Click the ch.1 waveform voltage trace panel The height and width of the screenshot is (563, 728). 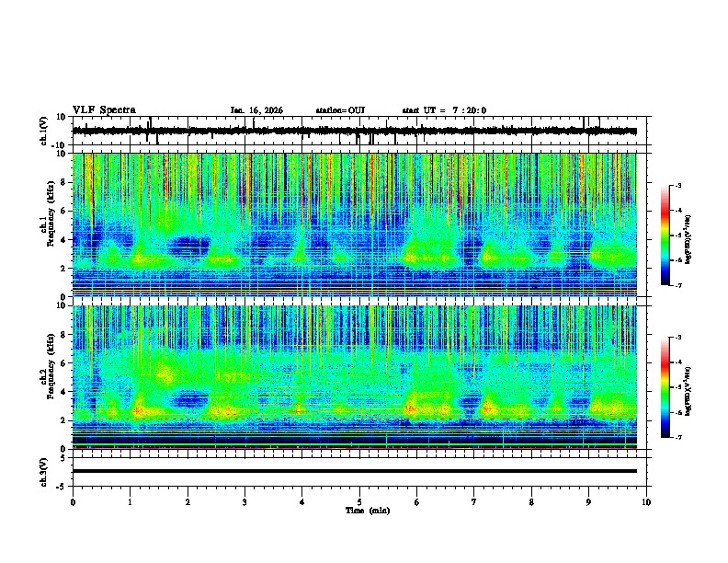359,131
